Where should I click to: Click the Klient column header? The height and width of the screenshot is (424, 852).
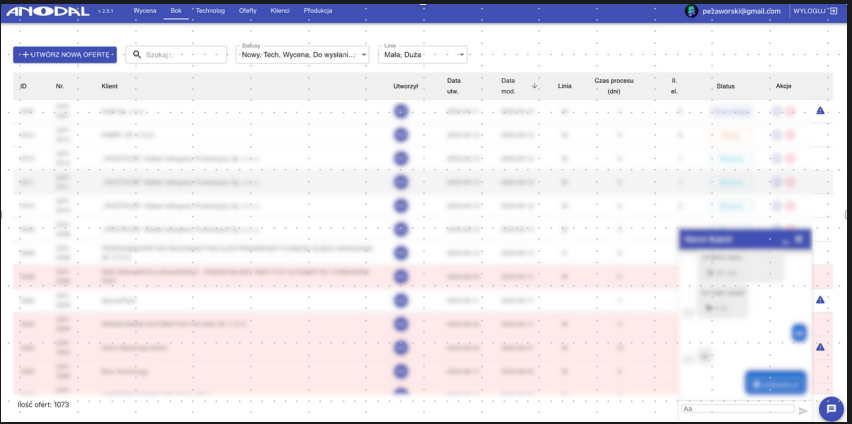(110, 86)
